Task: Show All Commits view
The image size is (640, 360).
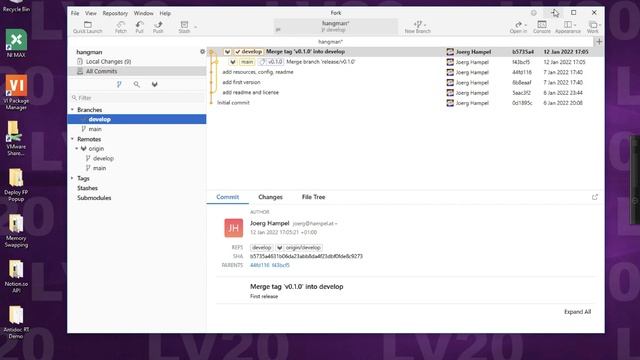Action: click(137, 71)
